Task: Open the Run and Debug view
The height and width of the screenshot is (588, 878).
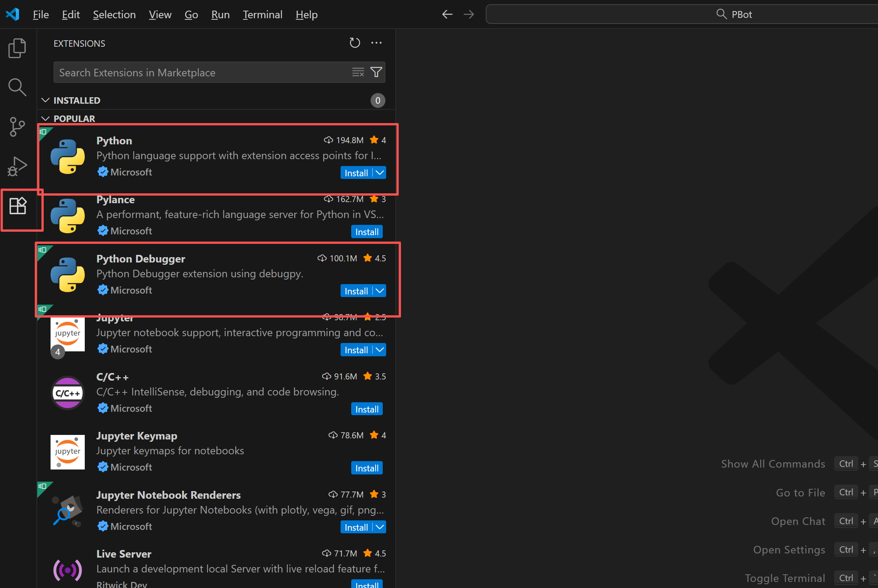Action: coord(17,166)
